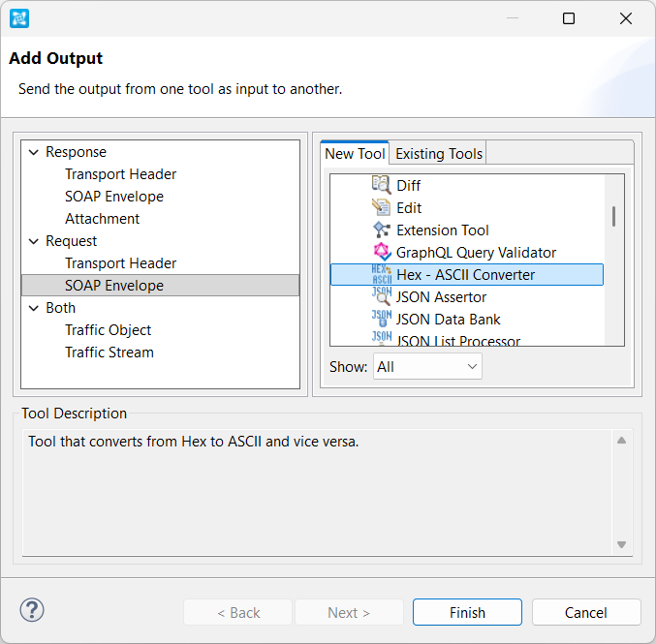Viewport: 656px width, 644px height.
Task: Click the Edit tool icon
Action: (x=381, y=207)
